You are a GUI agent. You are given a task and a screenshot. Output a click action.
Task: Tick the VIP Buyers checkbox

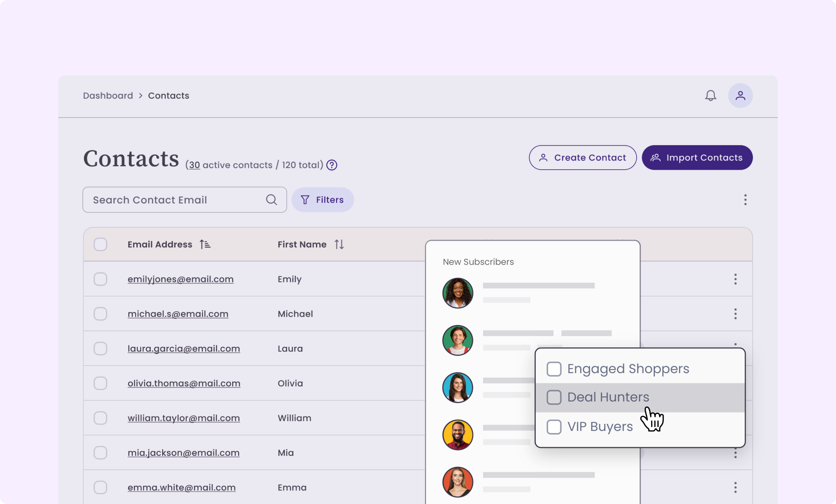554,427
